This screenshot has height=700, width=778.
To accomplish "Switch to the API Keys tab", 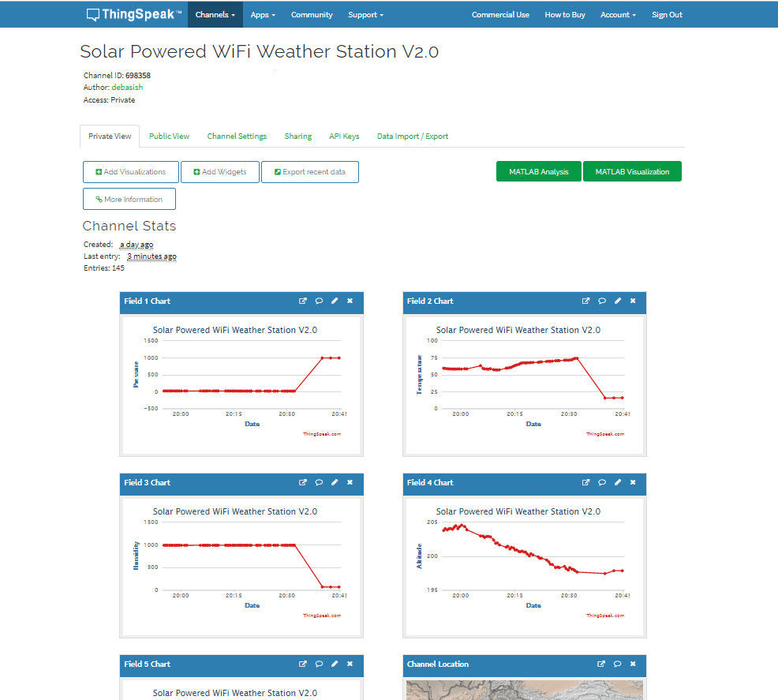I will coord(344,136).
